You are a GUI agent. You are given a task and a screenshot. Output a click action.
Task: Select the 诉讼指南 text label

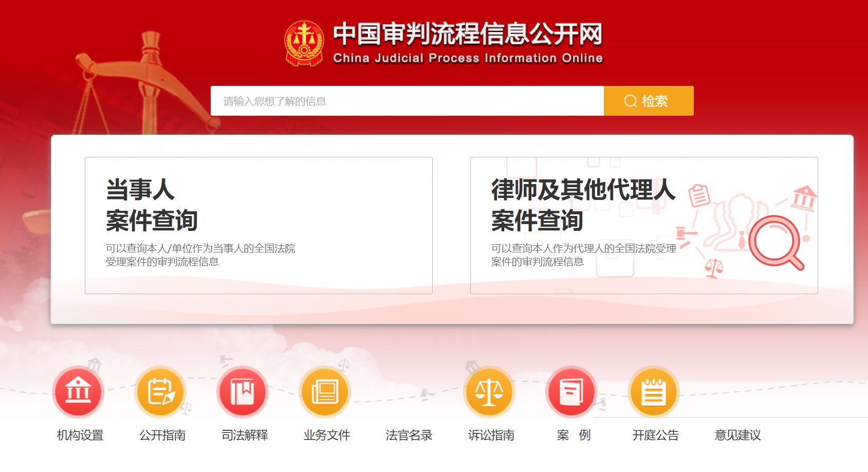pyautogui.click(x=491, y=435)
